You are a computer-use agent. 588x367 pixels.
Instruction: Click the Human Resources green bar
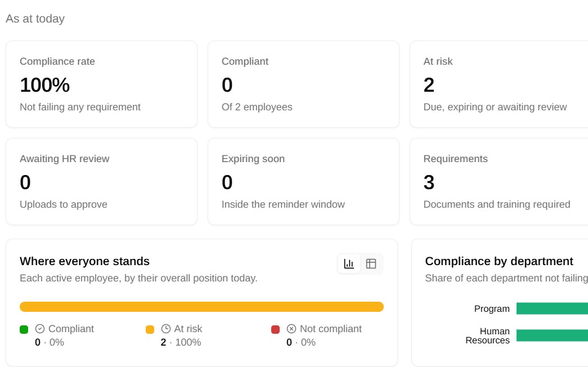[x=552, y=335]
